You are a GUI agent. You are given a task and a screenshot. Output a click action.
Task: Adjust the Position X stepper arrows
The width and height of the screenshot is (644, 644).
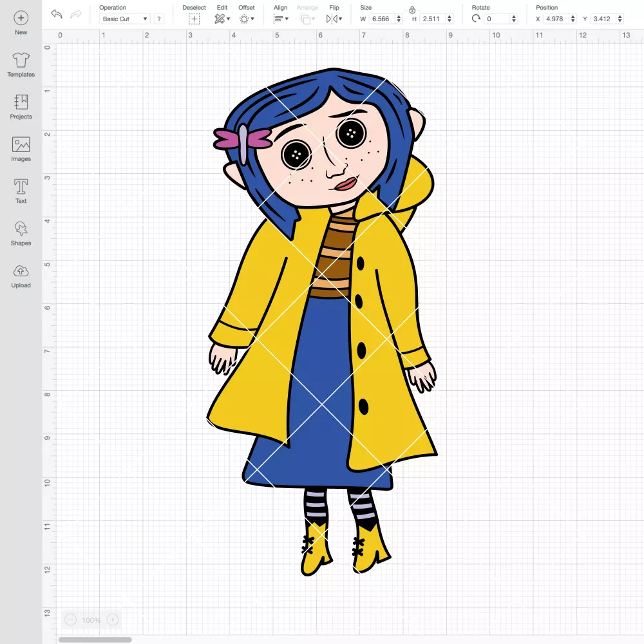point(573,19)
